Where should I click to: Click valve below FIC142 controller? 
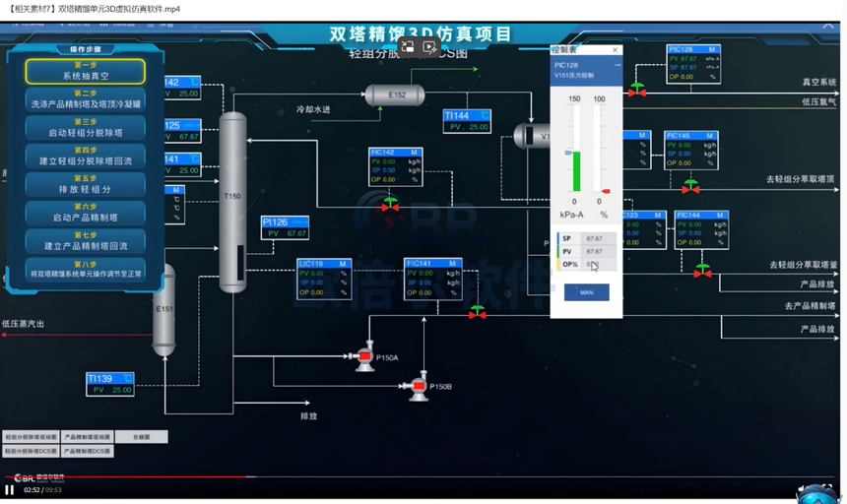391,205
